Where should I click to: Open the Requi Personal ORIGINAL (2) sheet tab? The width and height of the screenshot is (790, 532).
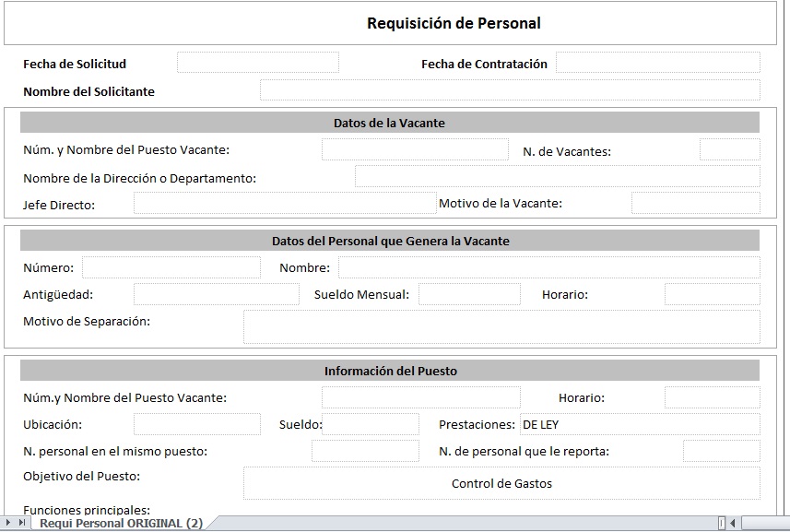point(121,523)
